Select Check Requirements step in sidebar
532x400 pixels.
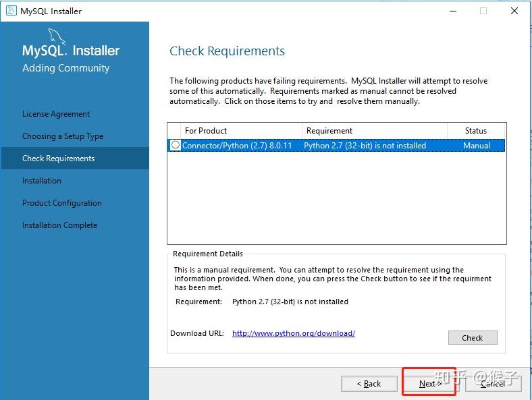[59, 159]
